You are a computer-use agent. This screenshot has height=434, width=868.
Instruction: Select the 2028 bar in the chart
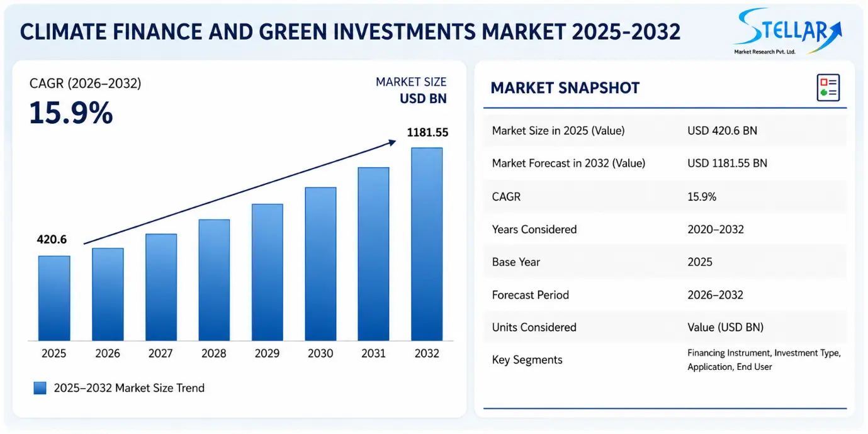coord(214,280)
